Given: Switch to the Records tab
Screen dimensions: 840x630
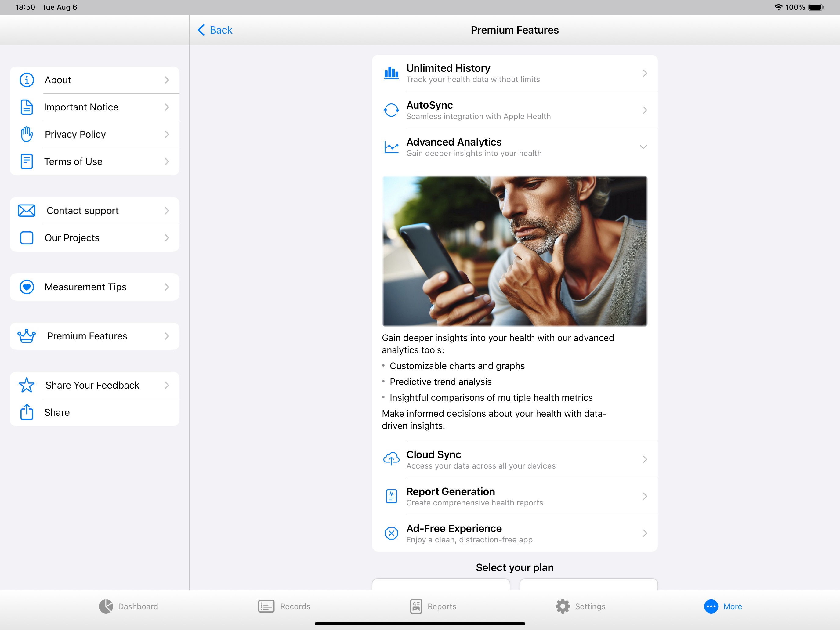Looking at the screenshot, I should [284, 606].
